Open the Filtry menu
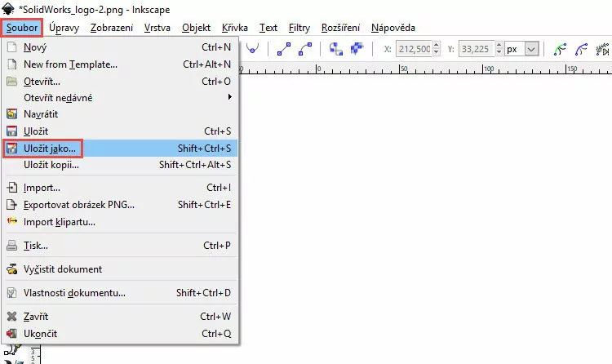 click(x=299, y=27)
